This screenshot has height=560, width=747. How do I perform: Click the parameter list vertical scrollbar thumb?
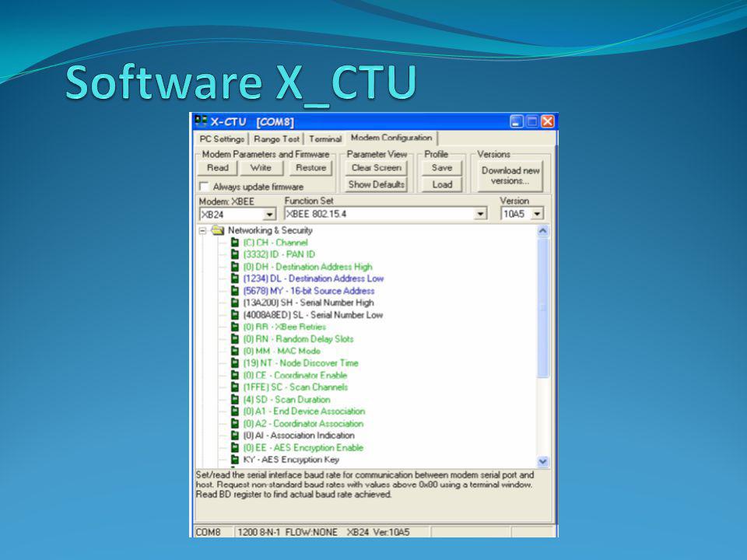point(542,308)
